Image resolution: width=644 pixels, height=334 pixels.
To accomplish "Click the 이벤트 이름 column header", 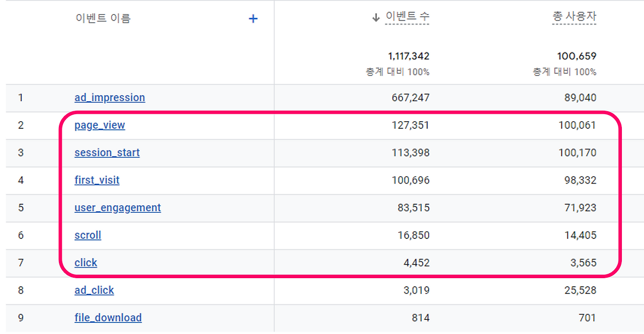I will [x=102, y=18].
